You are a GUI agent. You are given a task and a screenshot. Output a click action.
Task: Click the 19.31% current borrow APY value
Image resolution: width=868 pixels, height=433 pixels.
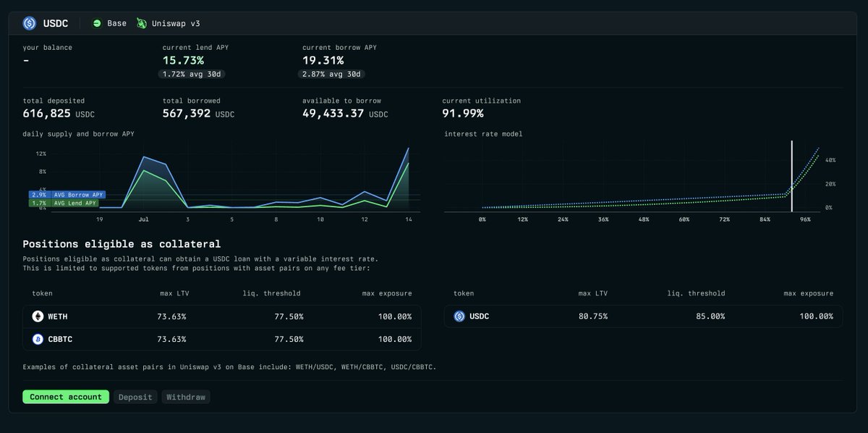tap(323, 60)
